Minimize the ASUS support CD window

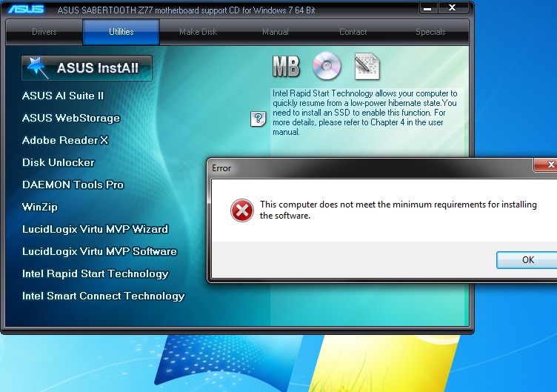428,8
